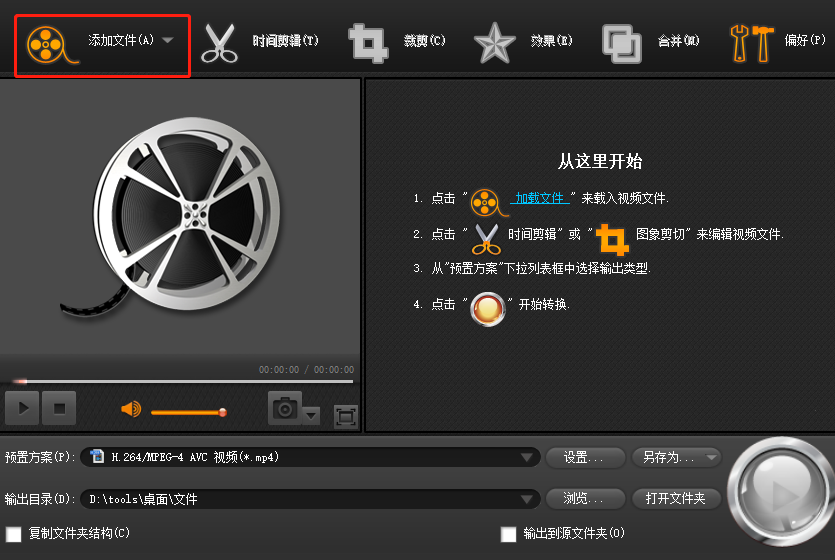
Task: Click step 3 text about 预置方案 list
Action: coord(541,268)
